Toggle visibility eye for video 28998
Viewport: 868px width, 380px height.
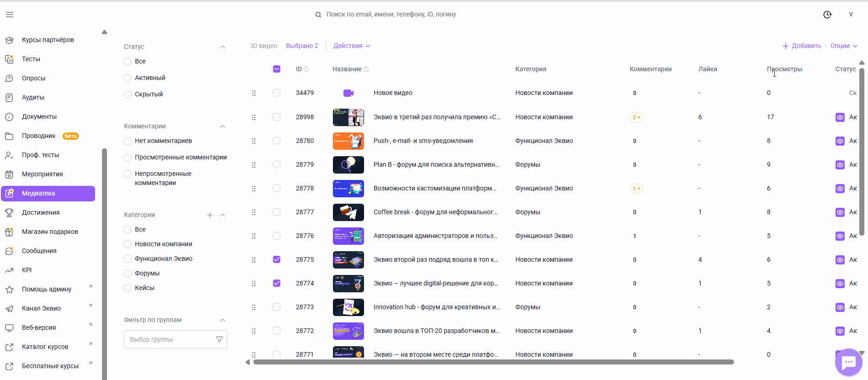point(840,117)
